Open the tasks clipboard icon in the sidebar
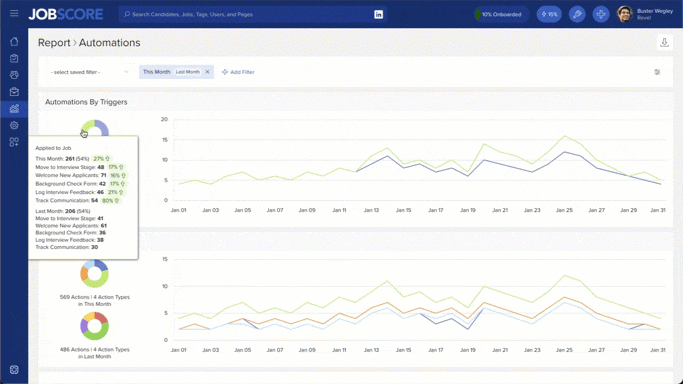This screenshot has width=683, height=384. (14, 58)
